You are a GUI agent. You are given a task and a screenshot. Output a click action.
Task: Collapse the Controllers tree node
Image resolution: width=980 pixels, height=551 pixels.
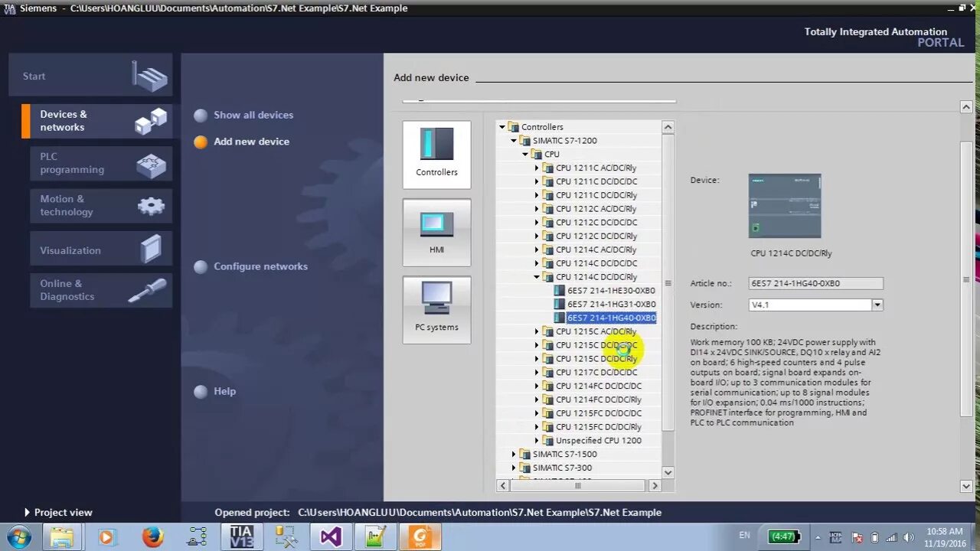tap(502, 127)
